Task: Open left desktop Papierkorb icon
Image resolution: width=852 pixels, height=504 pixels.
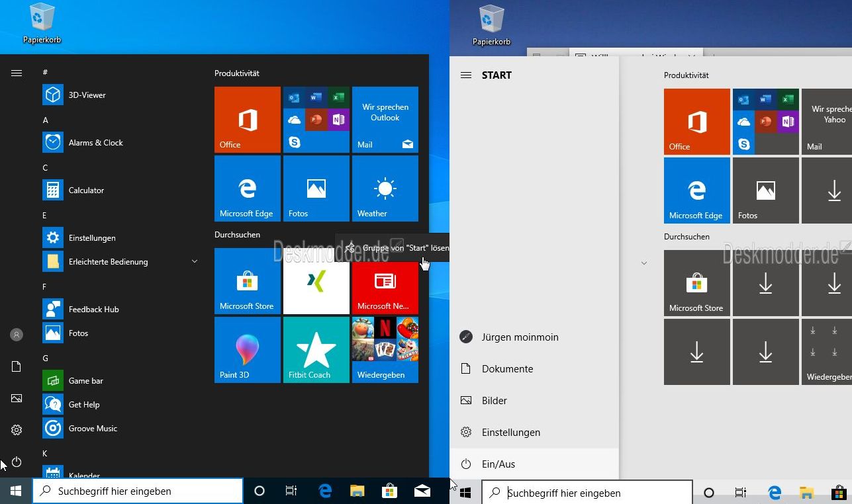Action: 42,24
